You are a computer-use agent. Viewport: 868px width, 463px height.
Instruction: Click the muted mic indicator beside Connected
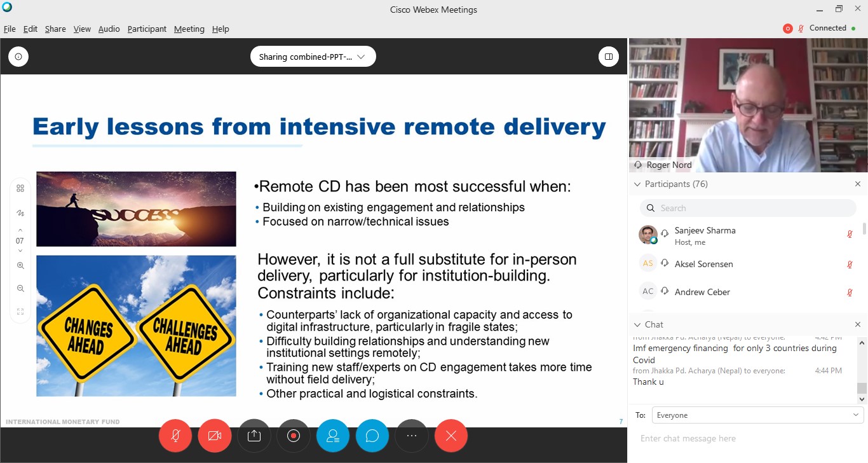pos(801,29)
